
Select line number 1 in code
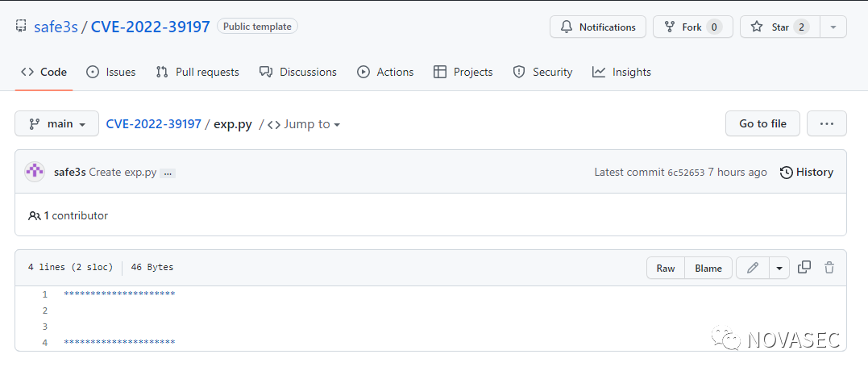point(45,294)
